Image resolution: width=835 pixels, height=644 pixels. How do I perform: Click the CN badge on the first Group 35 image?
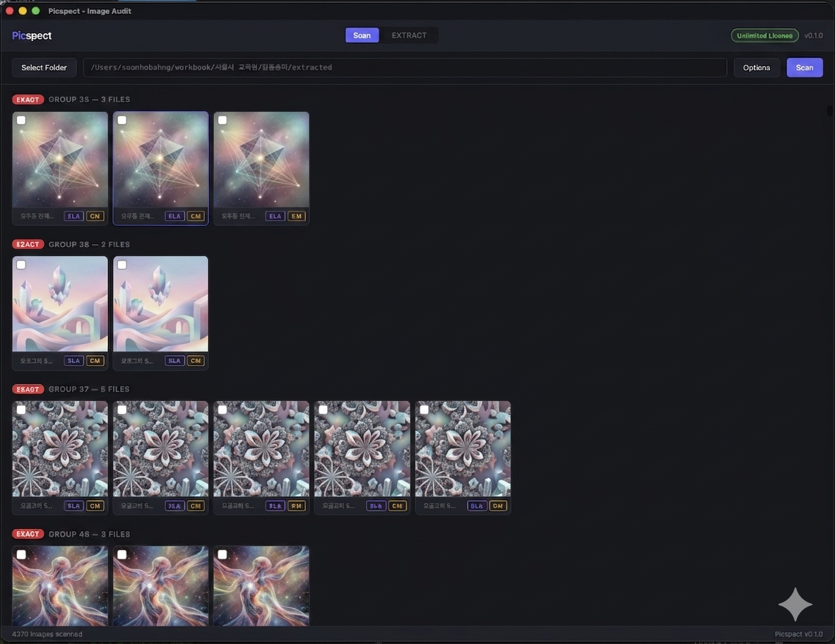(95, 216)
